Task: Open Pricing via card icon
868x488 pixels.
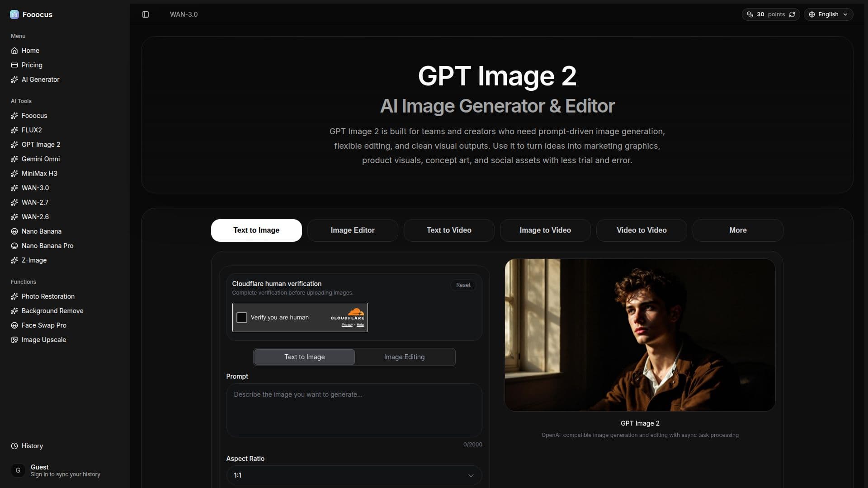Action: click(x=14, y=65)
